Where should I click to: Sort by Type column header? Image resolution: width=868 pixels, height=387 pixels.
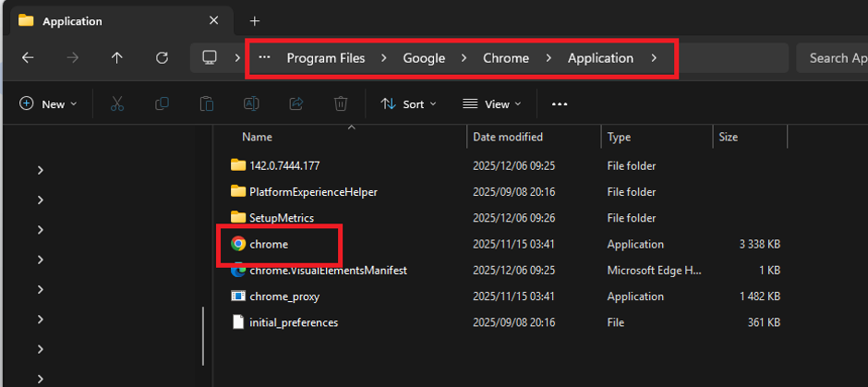(619, 137)
